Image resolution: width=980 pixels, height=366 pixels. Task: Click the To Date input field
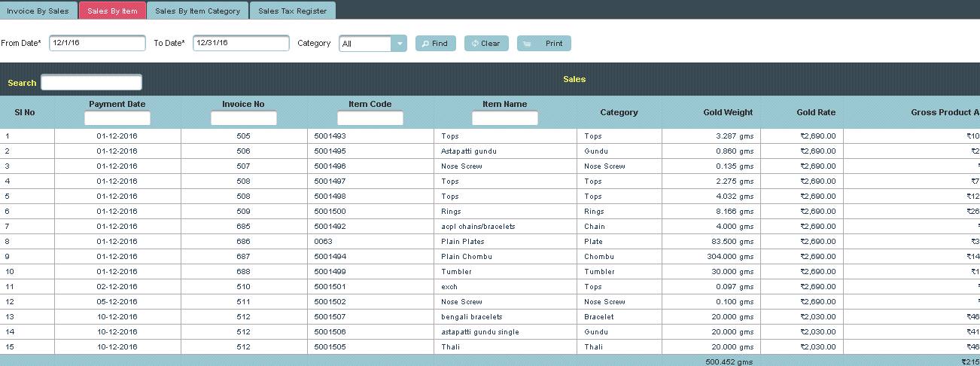pyautogui.click(x=241, y=44)
